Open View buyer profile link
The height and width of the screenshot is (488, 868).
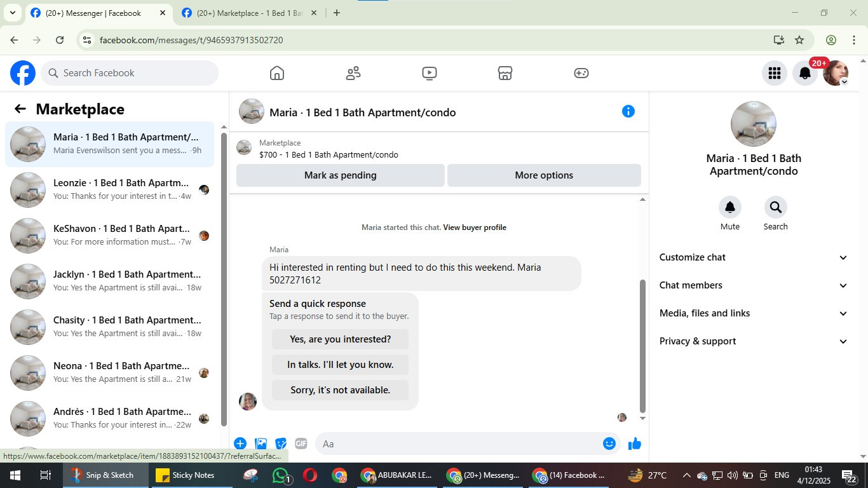pos(475,227)
